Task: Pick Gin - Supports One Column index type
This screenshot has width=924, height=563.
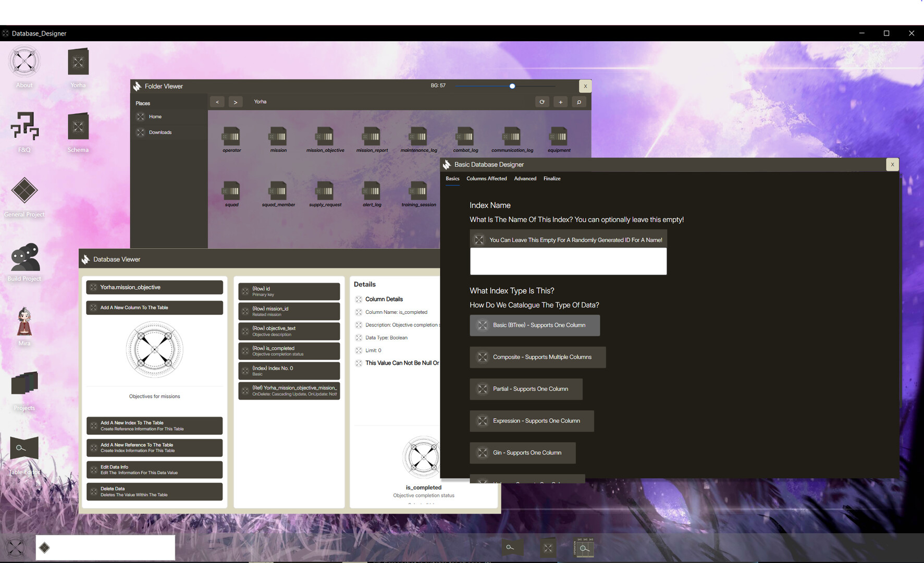Action: [522, 452]
